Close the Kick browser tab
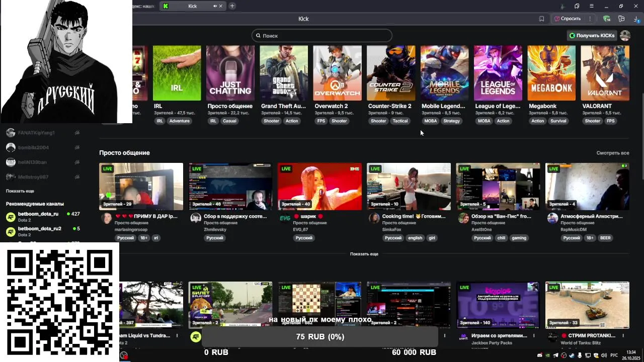Image resolution: width=644 pixels, height=362 pixels. pyautogui.click(x=220, y=6)
